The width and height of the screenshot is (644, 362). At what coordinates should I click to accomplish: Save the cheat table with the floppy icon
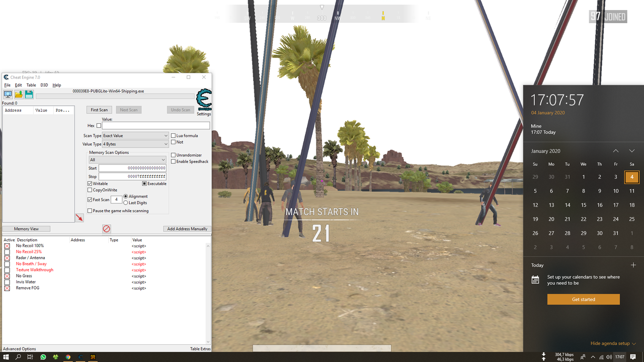(29, 95)
